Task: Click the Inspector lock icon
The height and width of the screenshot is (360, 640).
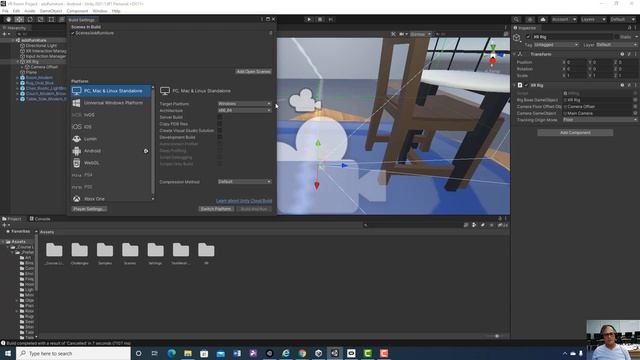Action: click(629, 28)
